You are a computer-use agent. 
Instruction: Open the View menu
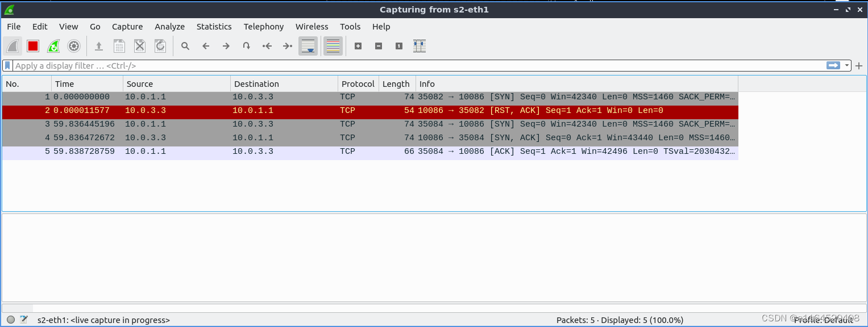click(69, 27)
